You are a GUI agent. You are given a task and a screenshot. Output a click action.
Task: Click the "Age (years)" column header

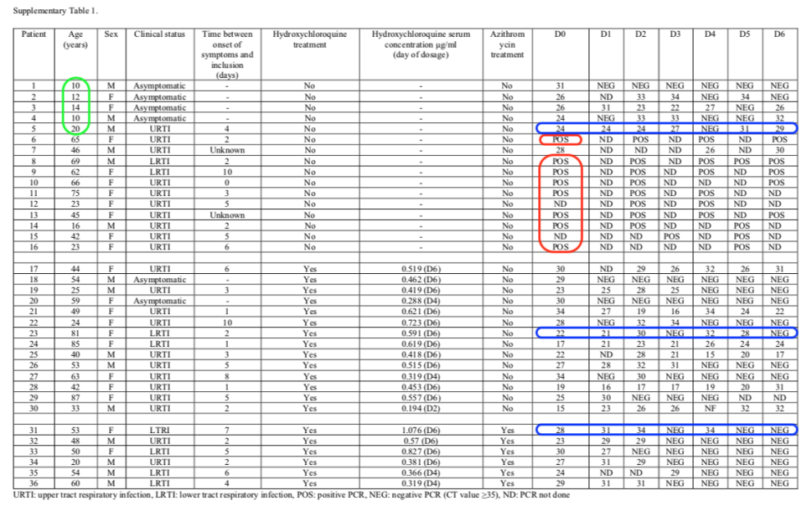[x=75, y=39]
